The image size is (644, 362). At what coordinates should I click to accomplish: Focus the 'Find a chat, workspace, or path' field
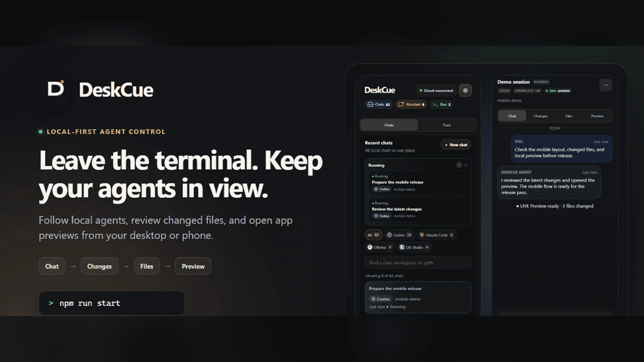pos(418,263)
